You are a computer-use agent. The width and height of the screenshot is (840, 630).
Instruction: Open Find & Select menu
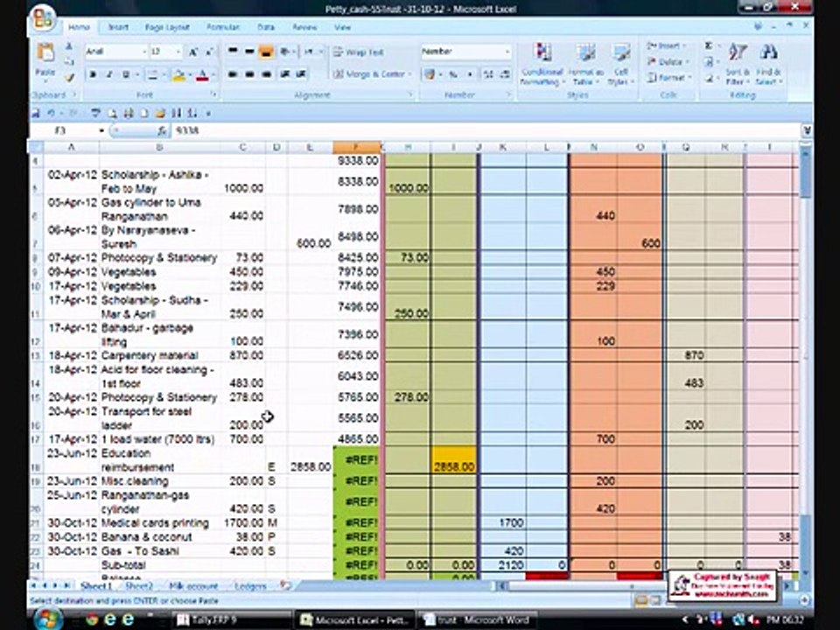769,64
